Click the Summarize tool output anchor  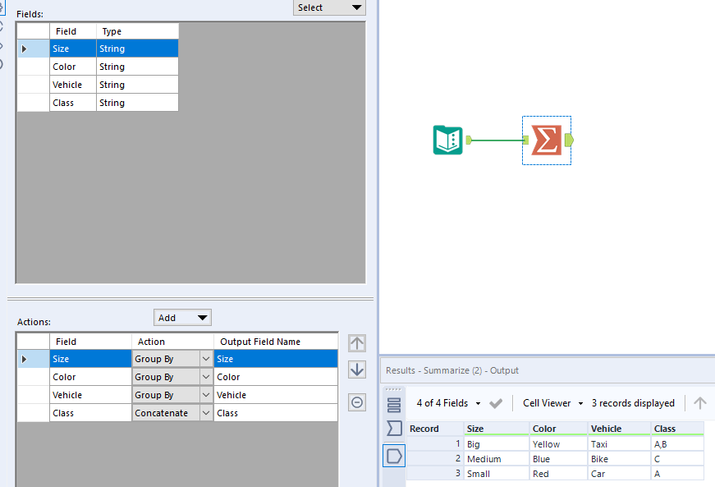tap(569, 140)
